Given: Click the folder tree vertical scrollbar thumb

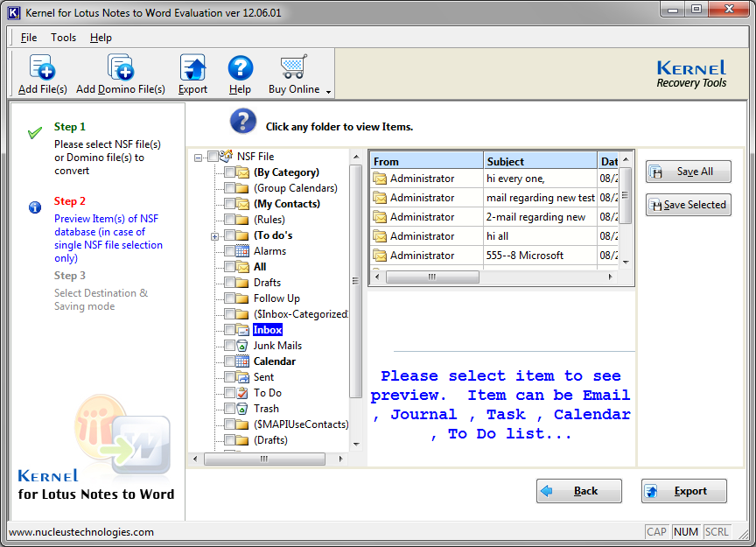Looking at the screenshot, I should coord(356,281).
